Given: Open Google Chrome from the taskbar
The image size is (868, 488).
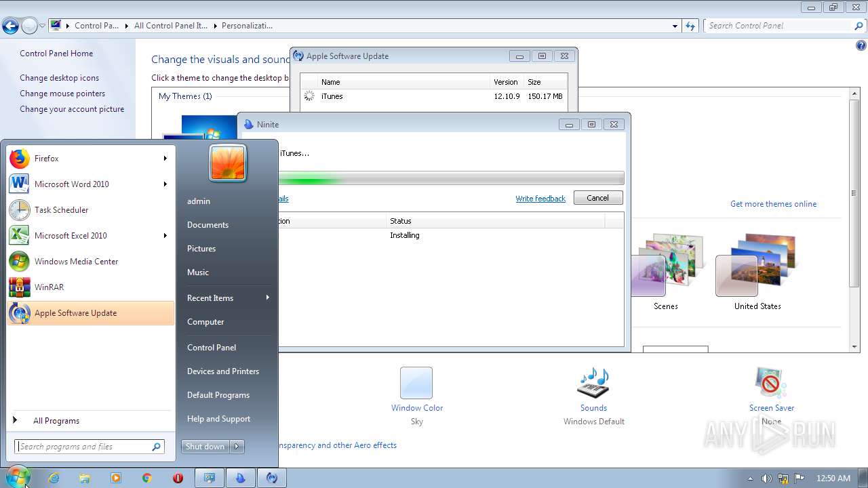Looking at the screenshot, I should (x=147, y=478).
